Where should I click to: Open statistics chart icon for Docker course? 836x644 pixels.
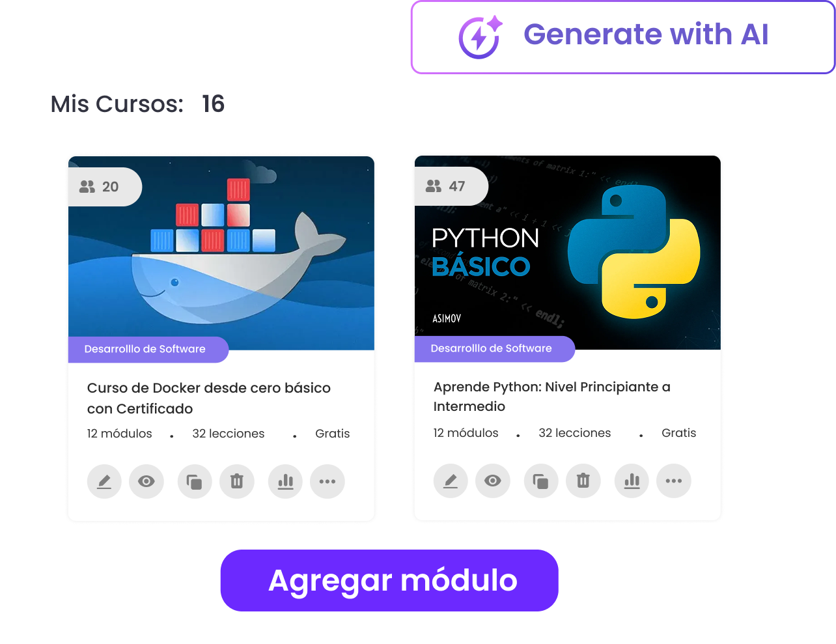coord(285,482)
